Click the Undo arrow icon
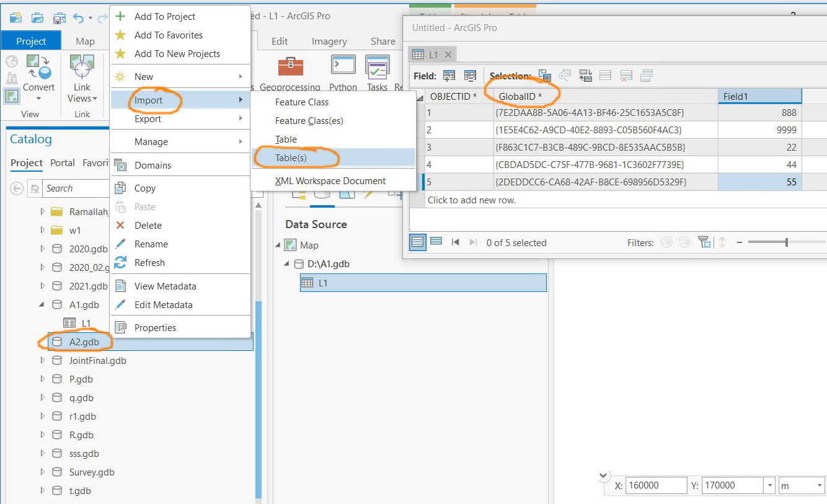 (79, 18)
